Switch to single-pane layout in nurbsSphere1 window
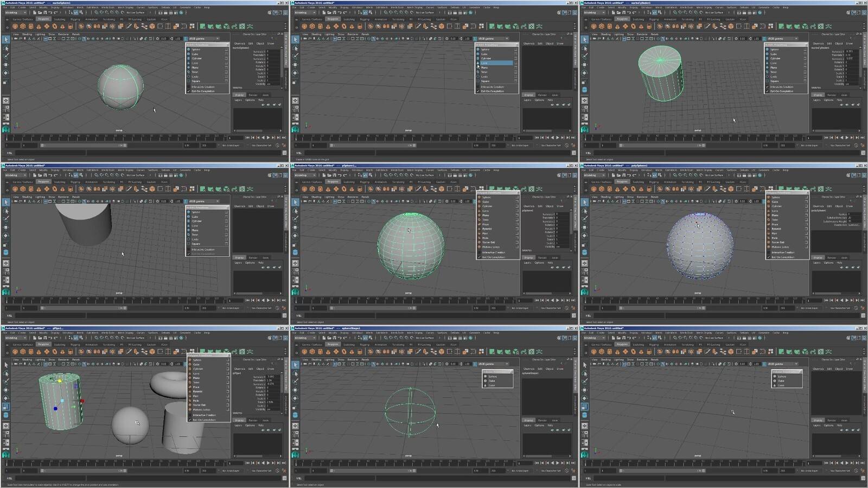This screenshot has width=868, height=488. (x=5, y=100)
